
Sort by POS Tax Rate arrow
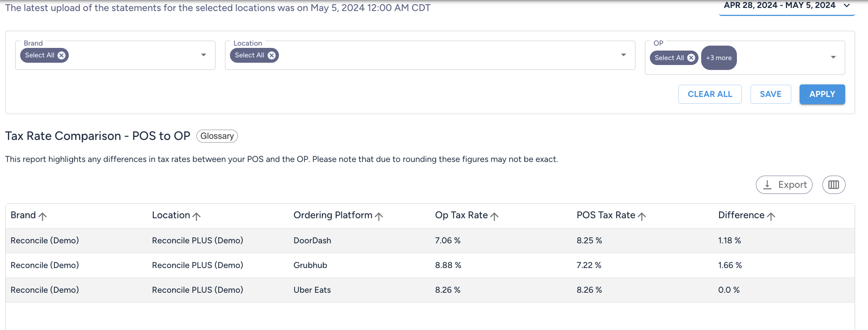(x=642, y=216)
